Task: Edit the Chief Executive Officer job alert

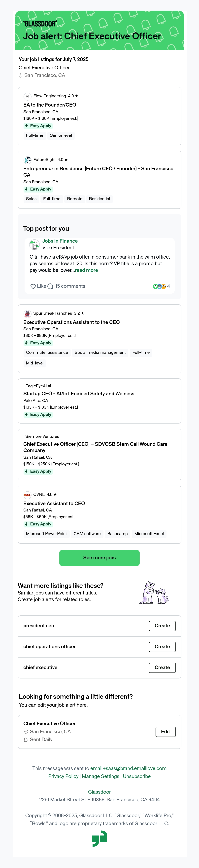Action: pyautogui.click(x=165, y=732)
